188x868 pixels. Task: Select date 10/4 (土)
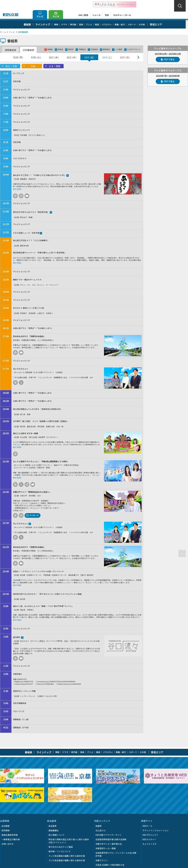point(107,57)
